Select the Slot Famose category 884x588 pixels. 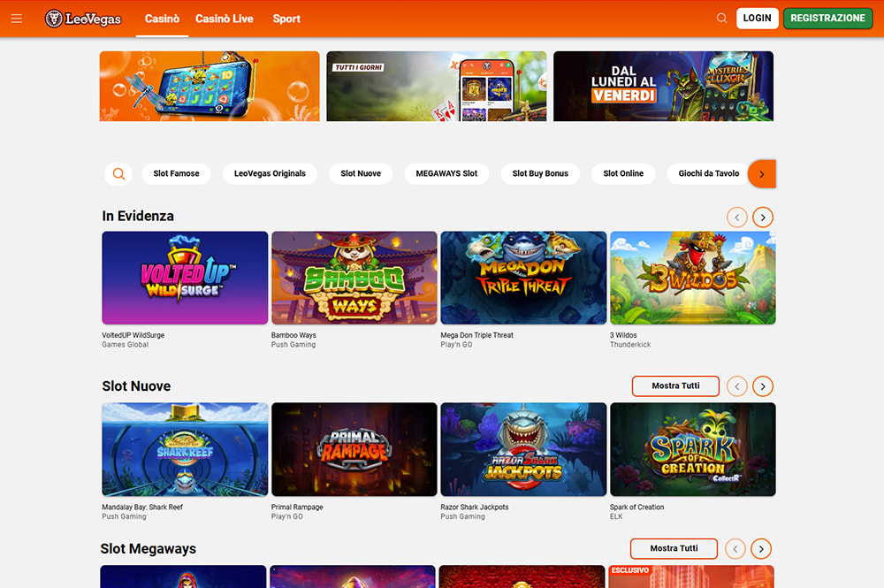click(x=176, y=173)
